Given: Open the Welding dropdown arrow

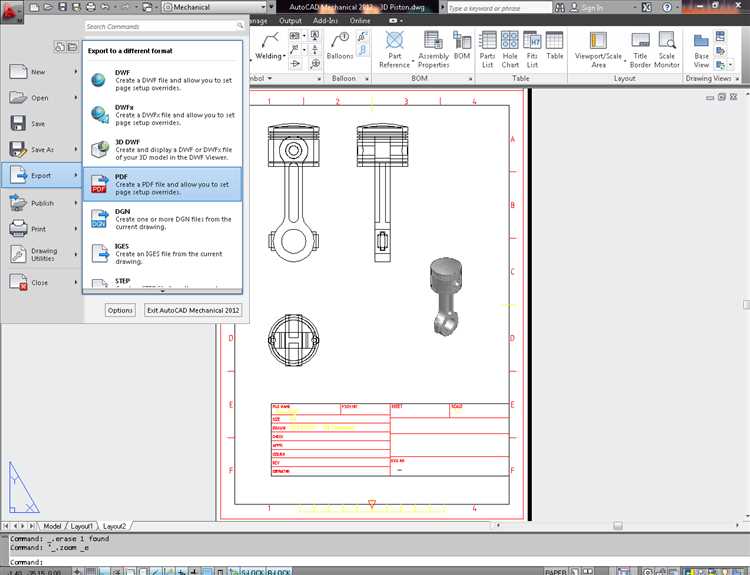Looking at the screenshot, I should (284, 56).
